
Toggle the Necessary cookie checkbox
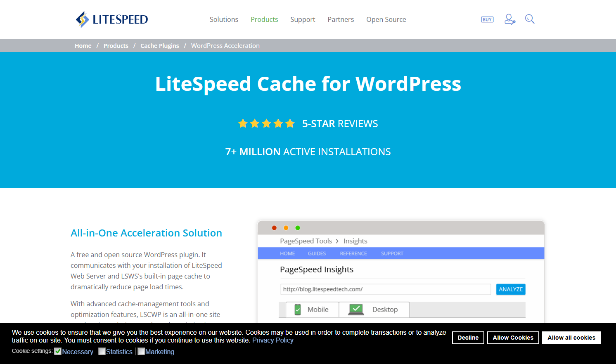pyautogui.click(x=58, y=351)
